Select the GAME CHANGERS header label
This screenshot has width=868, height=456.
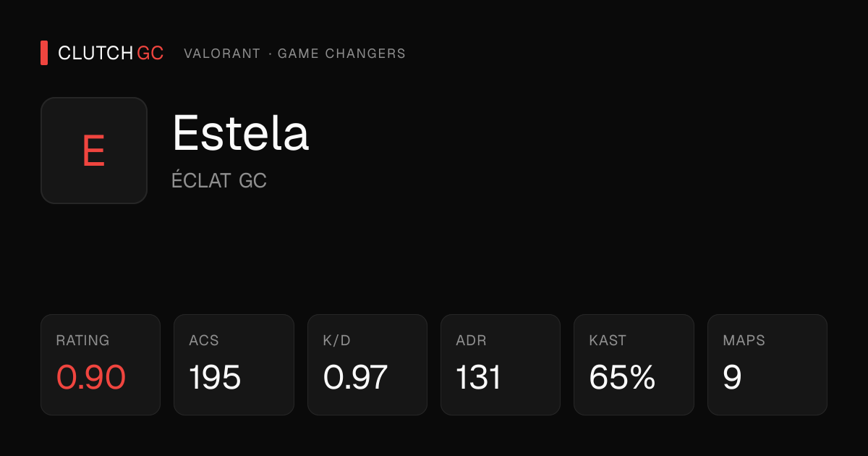[x=341, y=54]
